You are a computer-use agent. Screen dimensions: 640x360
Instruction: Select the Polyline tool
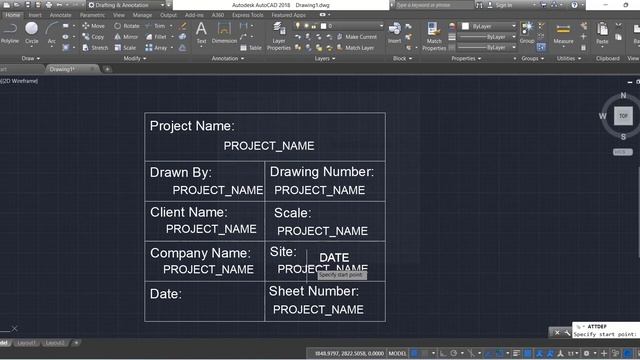tap(10, 33)
